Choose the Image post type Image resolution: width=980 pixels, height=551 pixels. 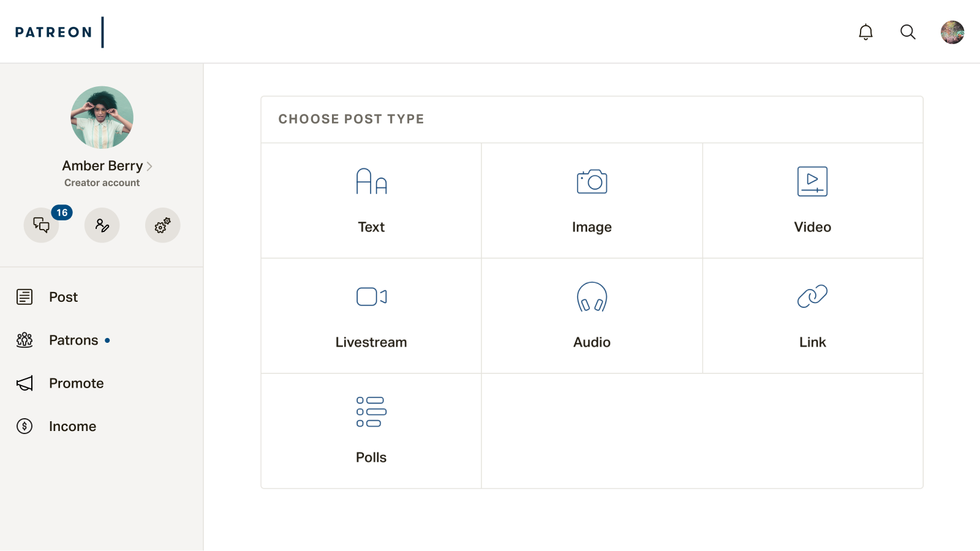coord(592,201)
